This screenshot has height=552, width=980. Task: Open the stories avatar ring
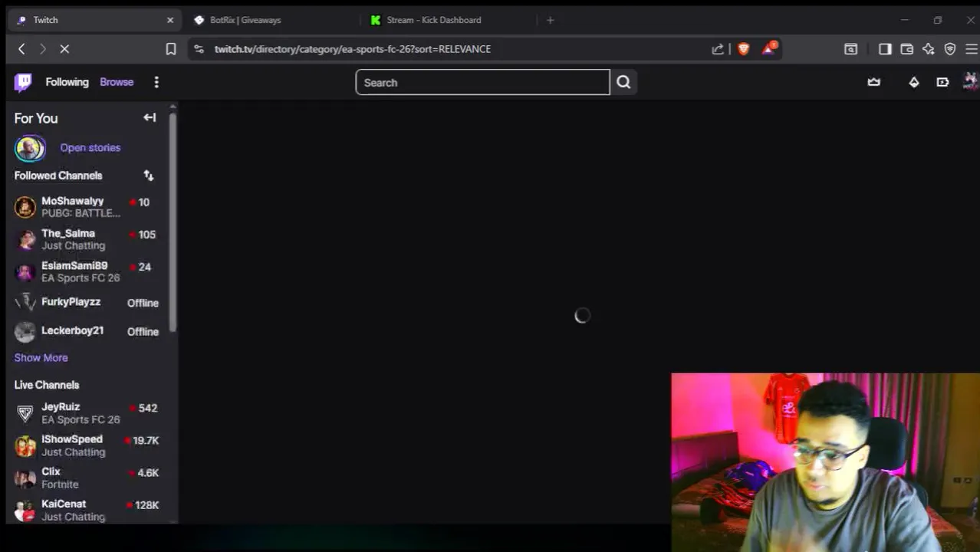click(x=30, y=148)
